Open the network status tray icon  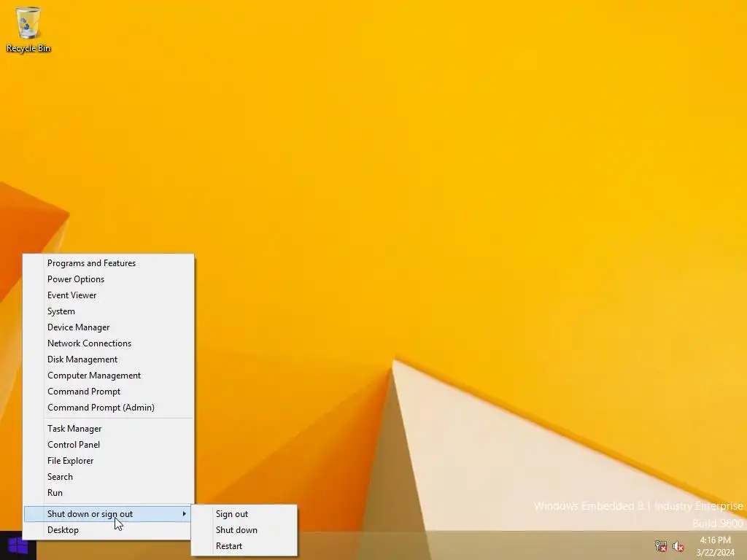coord(660,546)
